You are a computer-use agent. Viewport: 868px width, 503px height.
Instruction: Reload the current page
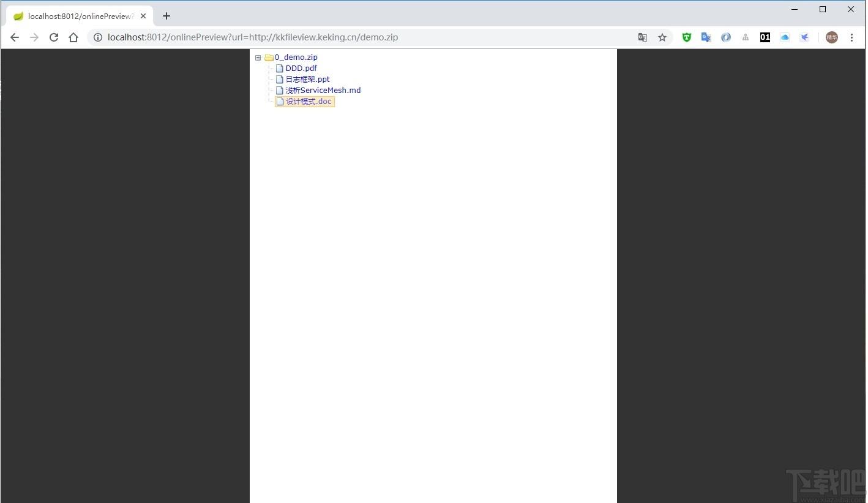click(x=54, y=37)
